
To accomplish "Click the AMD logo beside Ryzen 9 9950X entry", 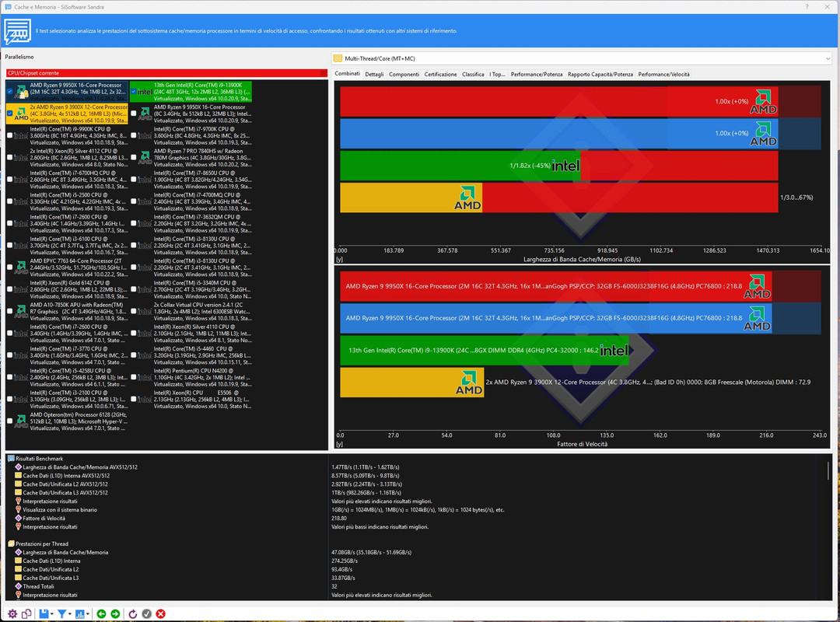I will 22,93.
